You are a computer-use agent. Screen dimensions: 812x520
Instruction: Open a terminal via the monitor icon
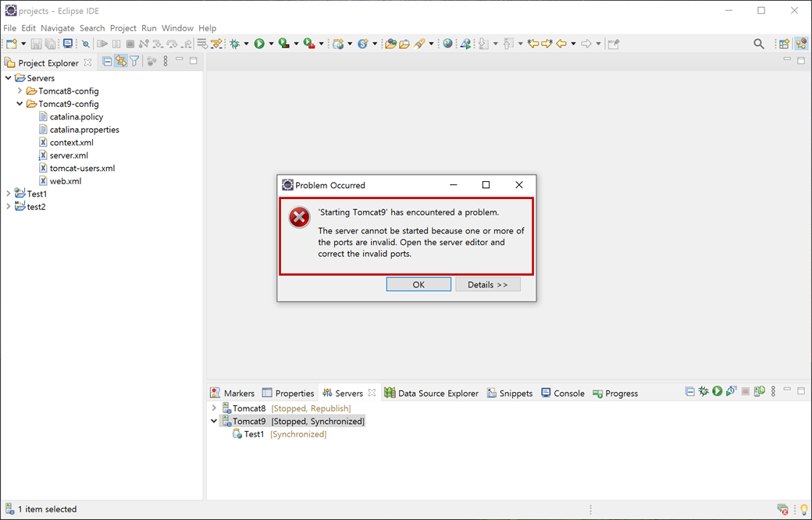pos(68,44)
